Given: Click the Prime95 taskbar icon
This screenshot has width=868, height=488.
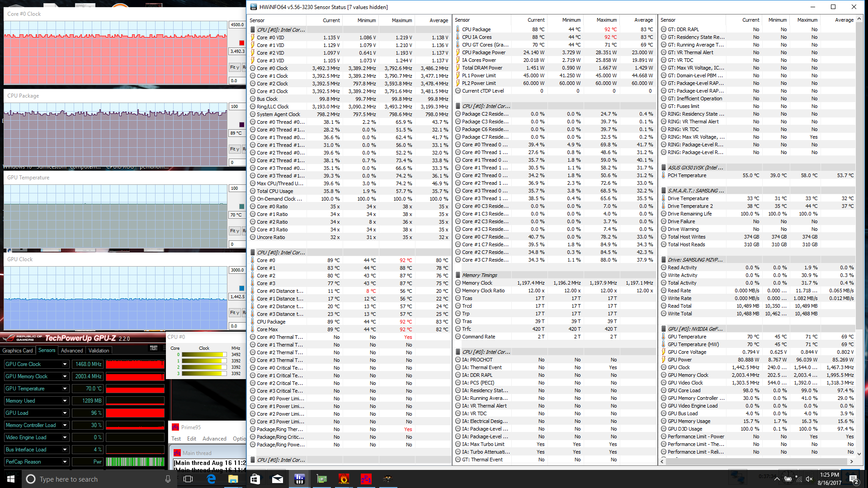Looking at the screenshot, I should pyautogui.click(x=366, y=479).
